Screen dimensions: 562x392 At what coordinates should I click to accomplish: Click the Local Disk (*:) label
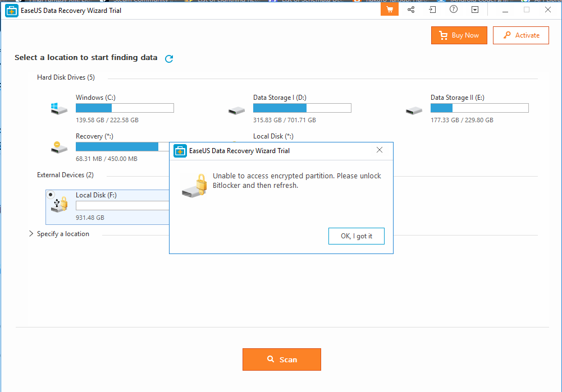273,136
